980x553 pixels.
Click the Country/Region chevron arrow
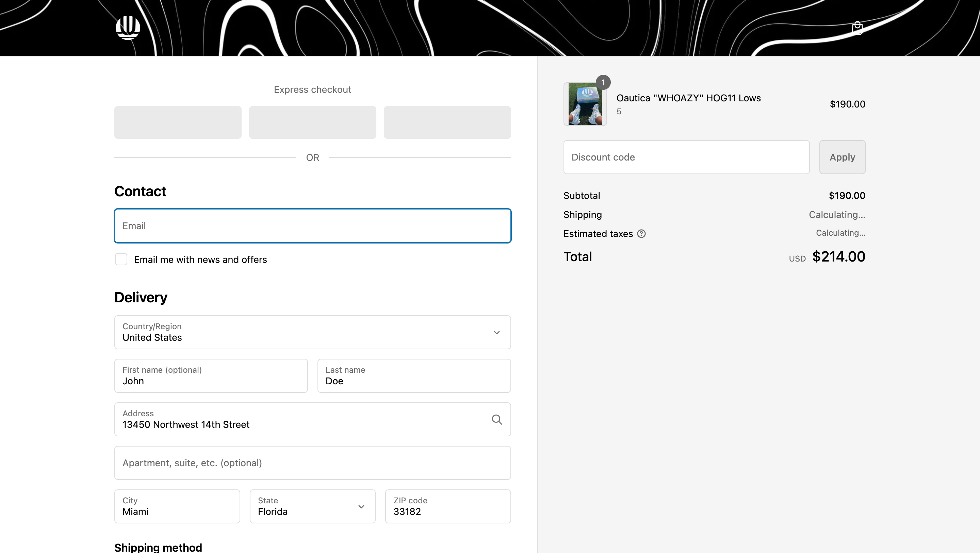[496, 332]
